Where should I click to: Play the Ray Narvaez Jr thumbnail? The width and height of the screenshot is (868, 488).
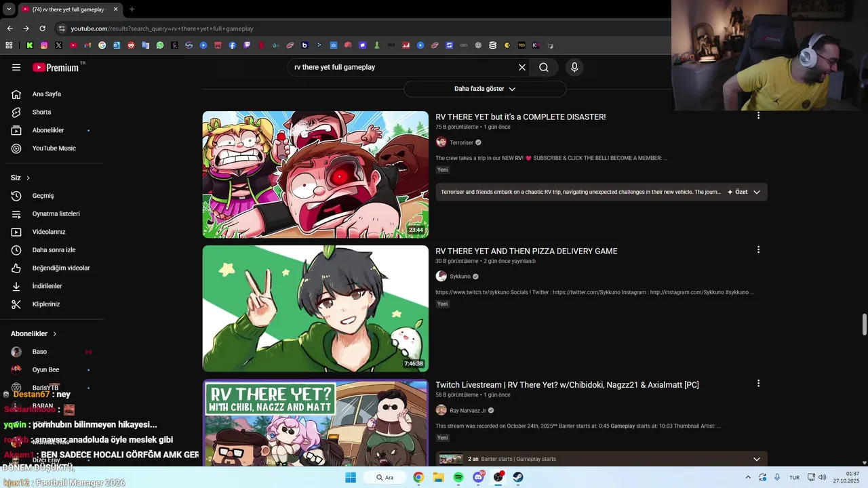pyautogui.click(x=315, y=423)
